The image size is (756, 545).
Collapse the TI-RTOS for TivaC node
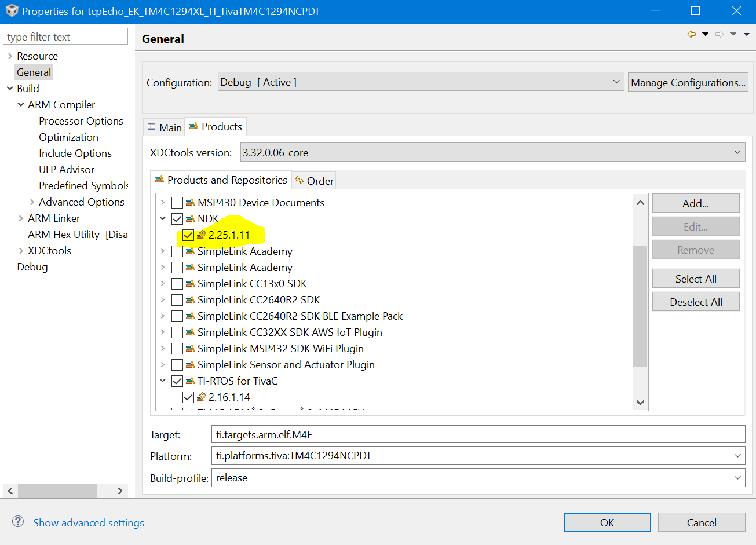[163, 381]
